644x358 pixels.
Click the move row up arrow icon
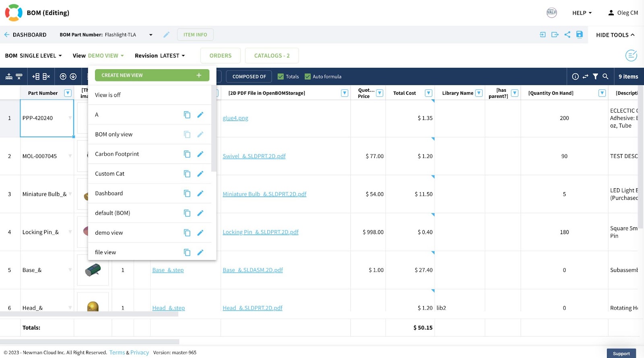click(x=63, y=76)
